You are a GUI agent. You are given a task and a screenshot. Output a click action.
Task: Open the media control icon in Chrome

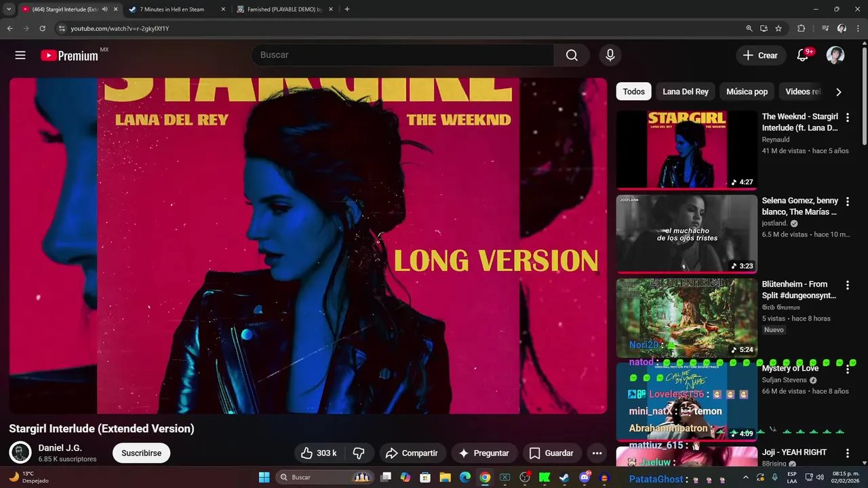pyautogui.click(x=825, y=28)
